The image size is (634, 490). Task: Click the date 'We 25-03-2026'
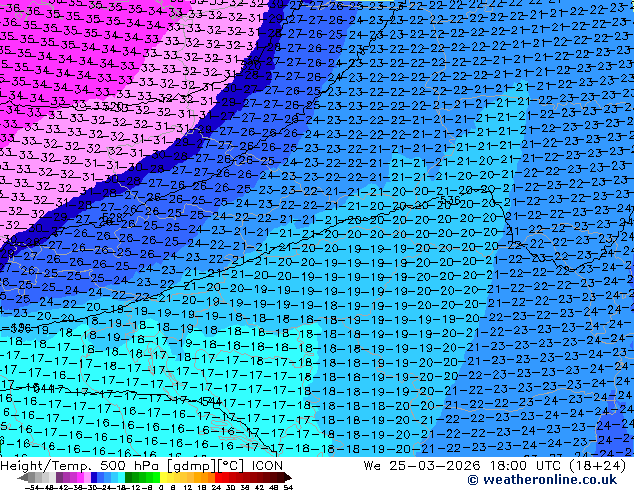[x=422, y=466]
